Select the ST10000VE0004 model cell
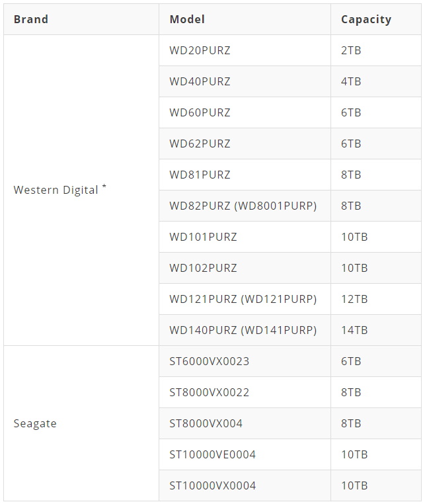 (x=245, y=454)
